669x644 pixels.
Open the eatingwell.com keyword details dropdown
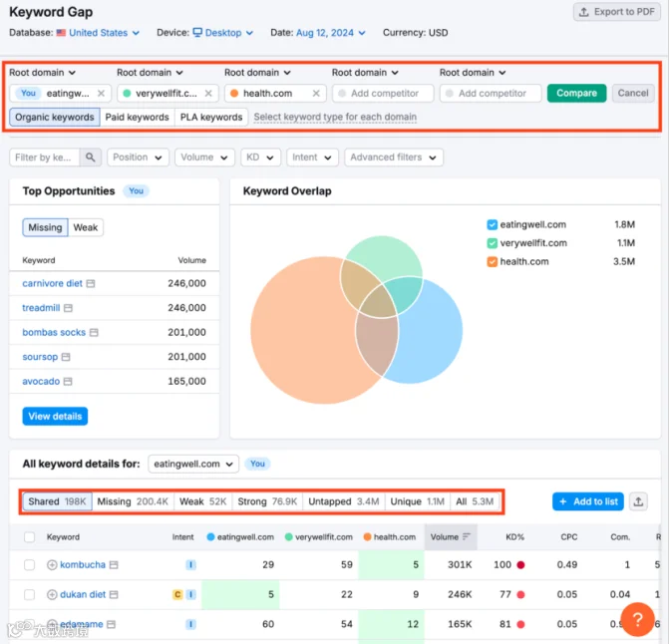point(193,464)
